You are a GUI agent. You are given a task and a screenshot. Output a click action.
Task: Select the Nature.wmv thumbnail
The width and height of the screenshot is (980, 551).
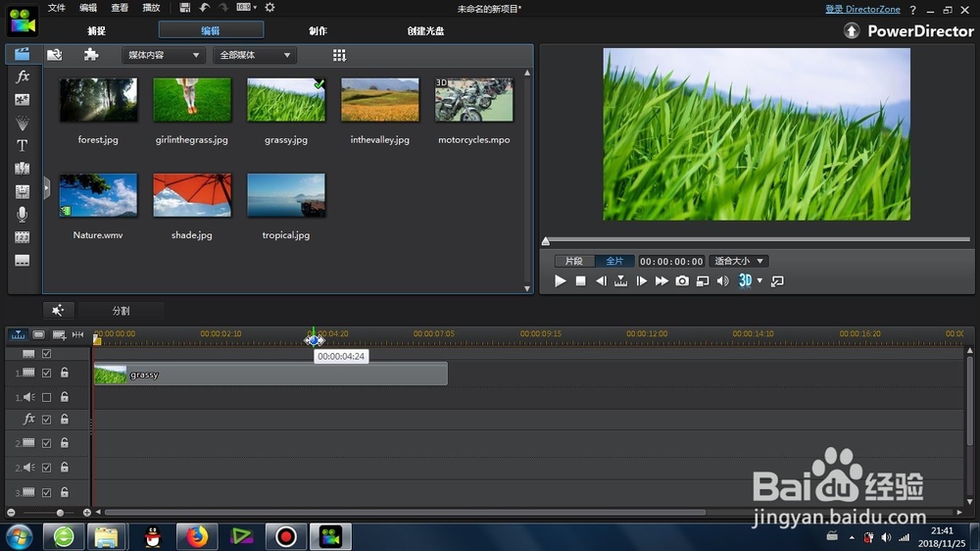(x=98, y=195)
